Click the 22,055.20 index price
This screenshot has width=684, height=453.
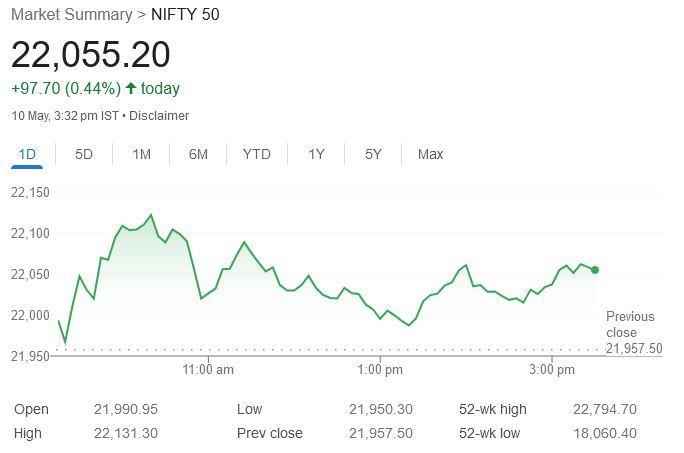91,55
